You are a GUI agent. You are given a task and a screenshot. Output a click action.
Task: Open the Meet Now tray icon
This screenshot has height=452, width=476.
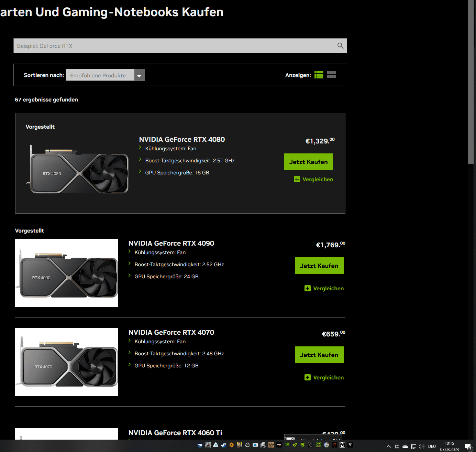pyautogui.click(x=397, y=446)
